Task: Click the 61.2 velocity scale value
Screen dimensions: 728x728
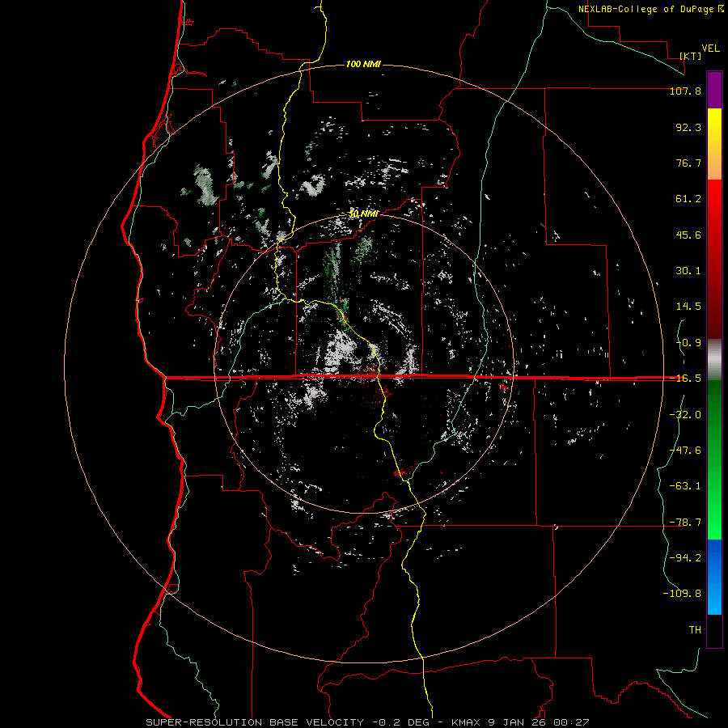Action: [688, 199]
